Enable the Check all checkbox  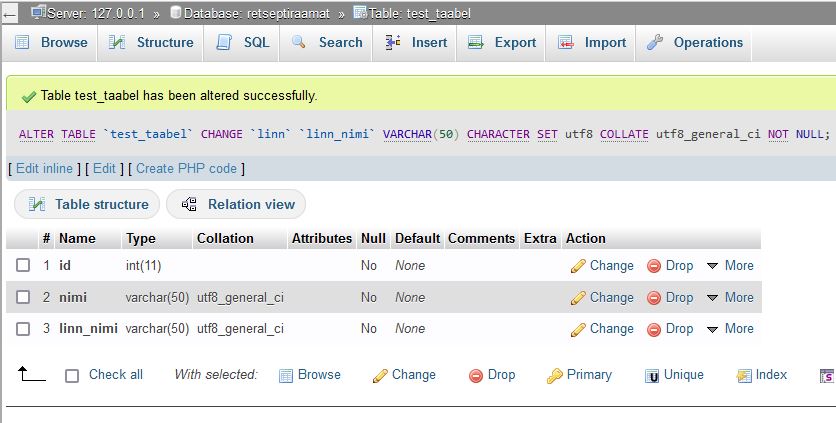click(x=72, y=376)
